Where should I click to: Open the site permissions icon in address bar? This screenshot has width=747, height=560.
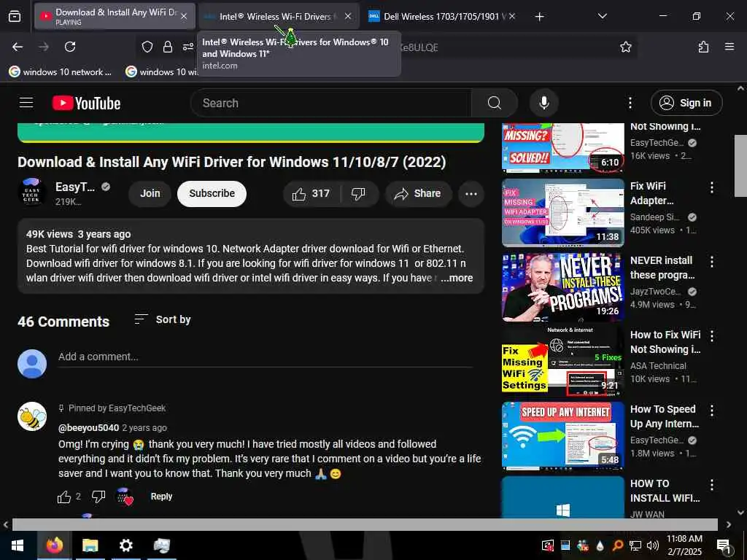pyautogui.click(x=188, y=47)
